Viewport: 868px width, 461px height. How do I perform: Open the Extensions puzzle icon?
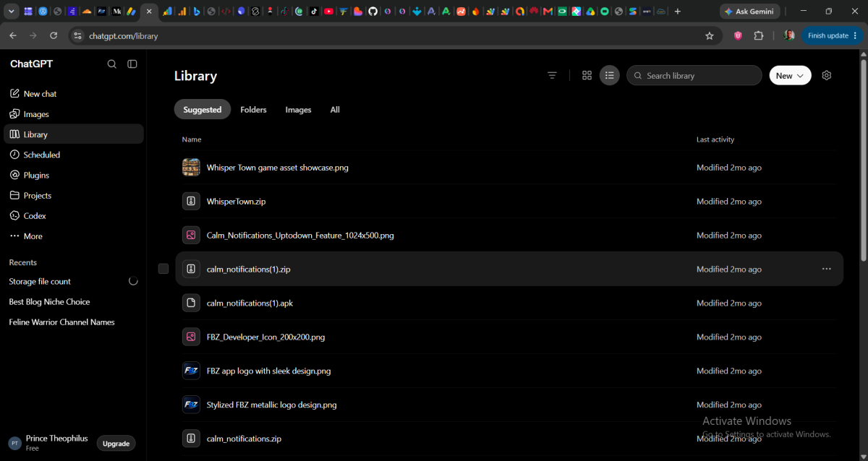tap(759, 35)
